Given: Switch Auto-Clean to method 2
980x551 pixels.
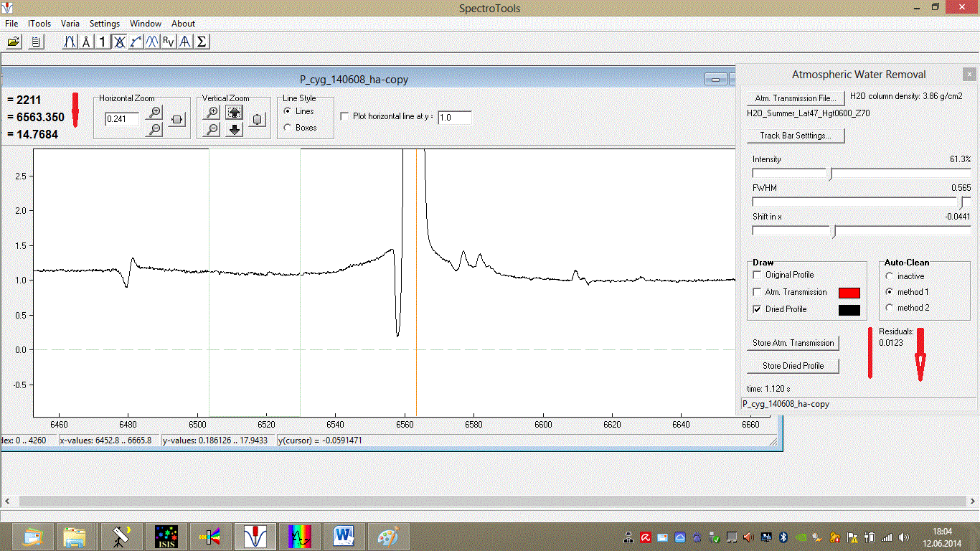Looking at the screenshot, I should tap(890, 309).
